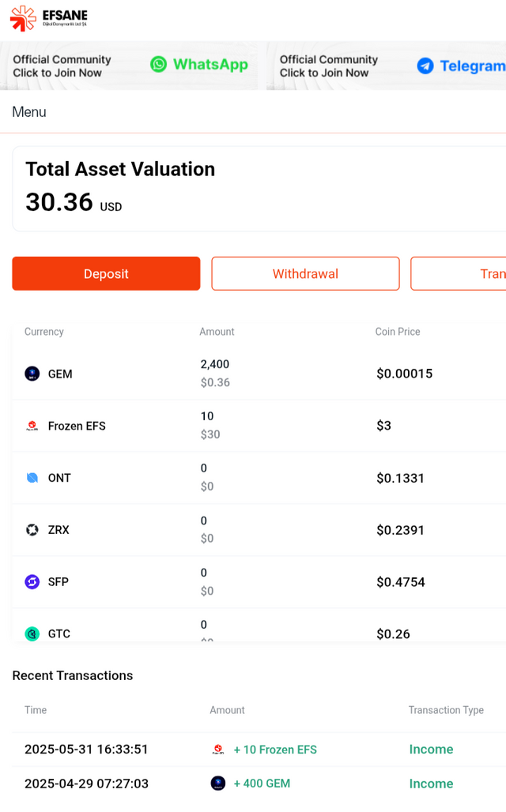This screenshot has width=506, height=812.
Task: Select the GEM currency name
Action: click(x=60, y=374)
